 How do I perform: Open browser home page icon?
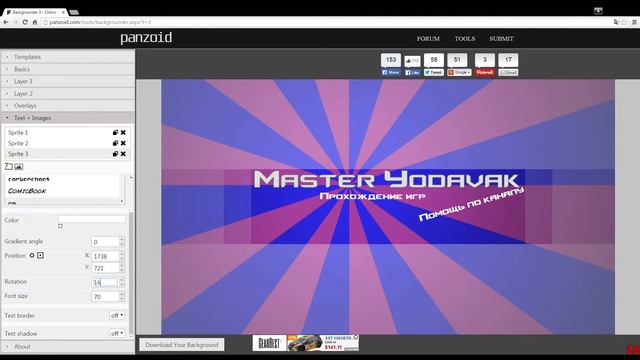35,22
